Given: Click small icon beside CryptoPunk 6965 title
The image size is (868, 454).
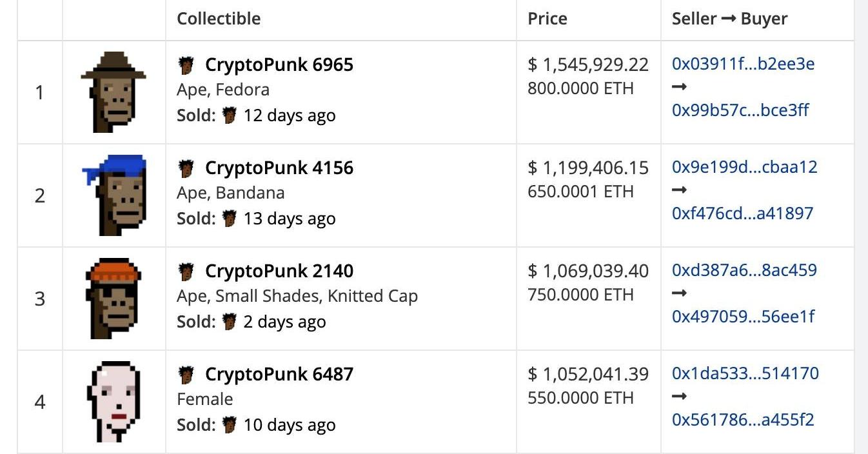Looking at the screenshot, I should [186, 64].
